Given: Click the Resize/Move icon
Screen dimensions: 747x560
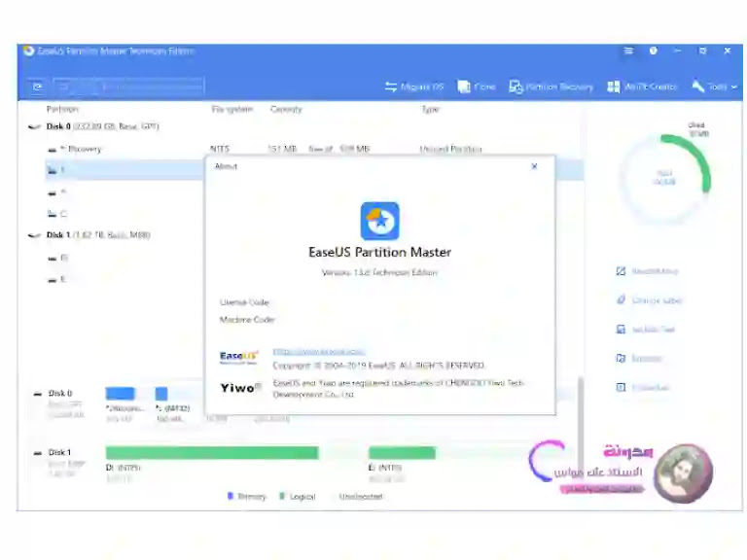Looking at the screenshot, I should point(621,271).
